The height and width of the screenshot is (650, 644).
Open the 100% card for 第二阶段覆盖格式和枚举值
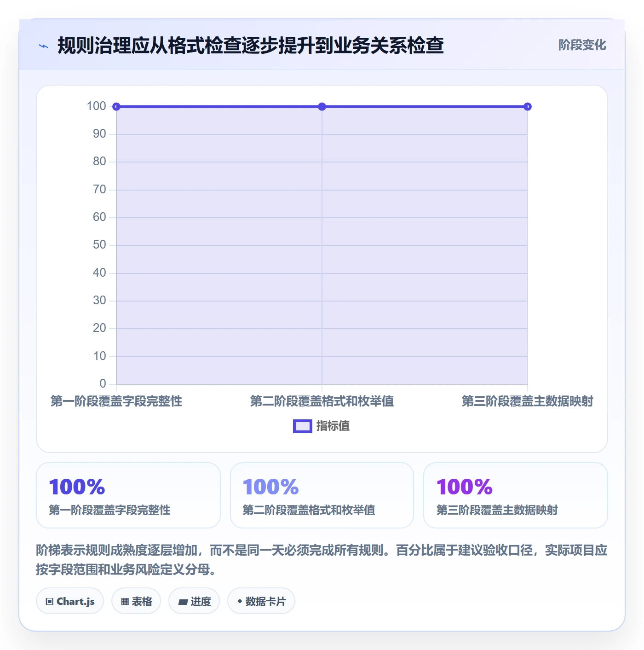pos(322,495)
